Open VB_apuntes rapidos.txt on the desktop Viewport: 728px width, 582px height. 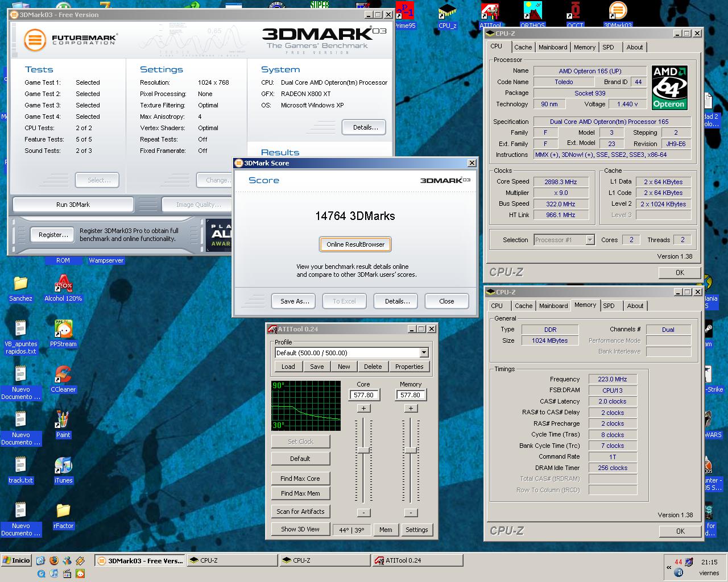coord(20,337)
